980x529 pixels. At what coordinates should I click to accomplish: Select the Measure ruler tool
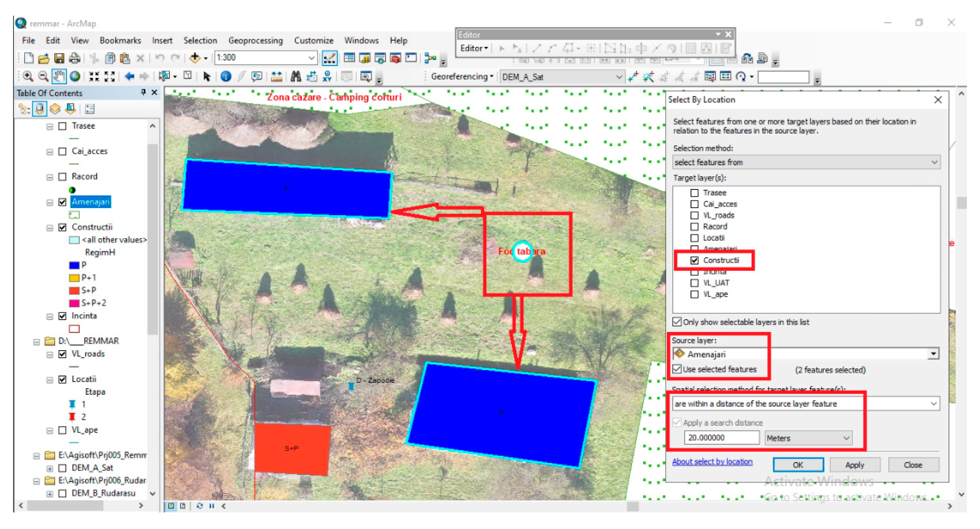277,77
